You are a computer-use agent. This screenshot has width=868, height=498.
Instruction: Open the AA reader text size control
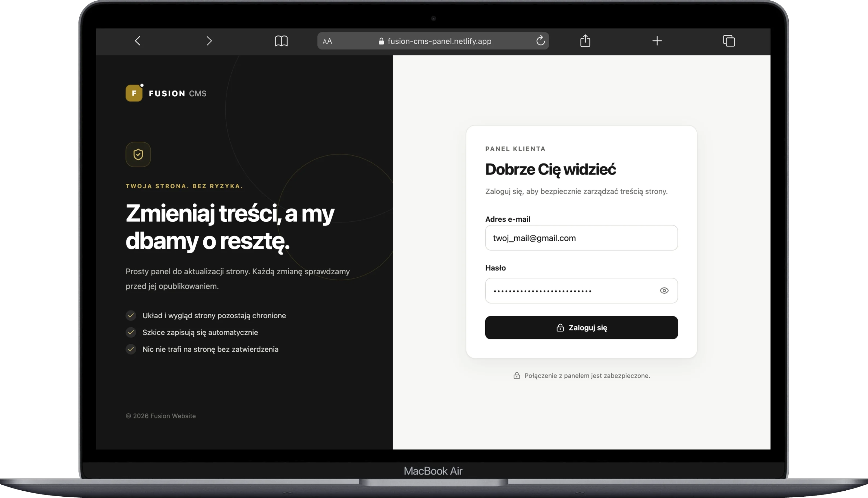tap(328, 41)
